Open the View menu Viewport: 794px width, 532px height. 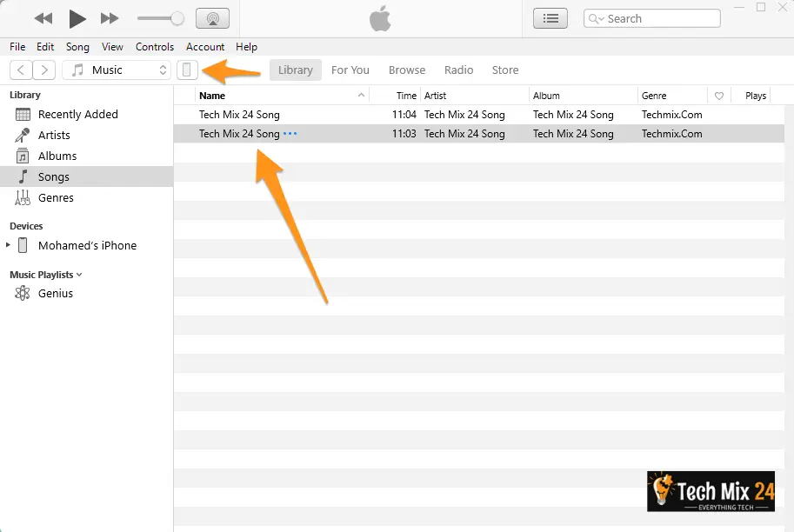tap(112, 47)
